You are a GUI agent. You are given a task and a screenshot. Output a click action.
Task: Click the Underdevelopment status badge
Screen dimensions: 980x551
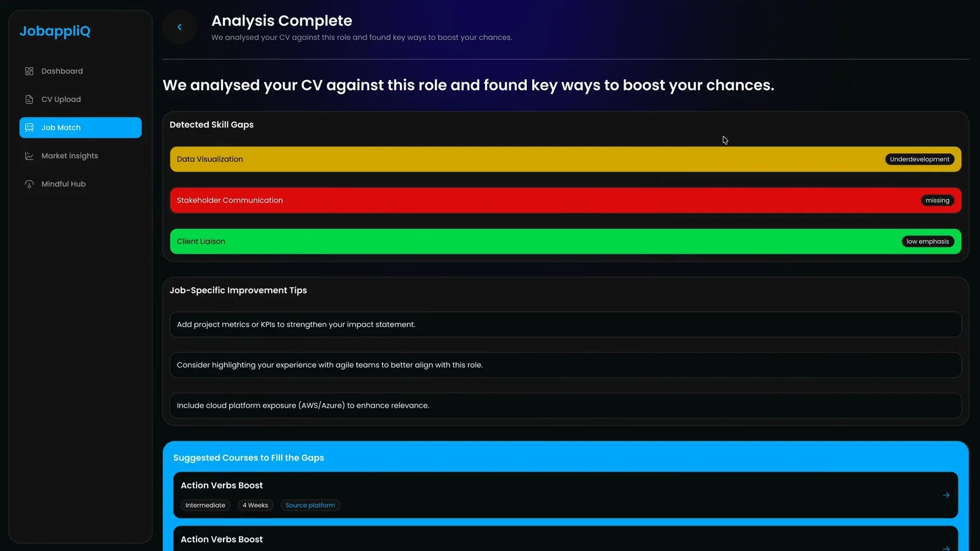919,159
